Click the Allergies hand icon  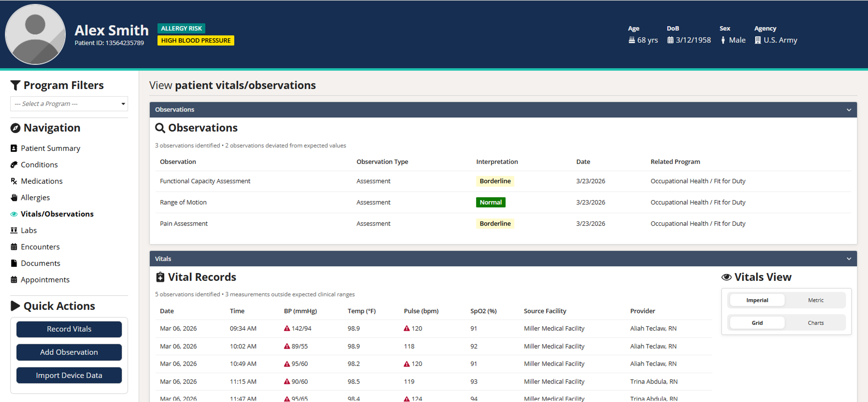pyautogui.click(x=14, y=198)
